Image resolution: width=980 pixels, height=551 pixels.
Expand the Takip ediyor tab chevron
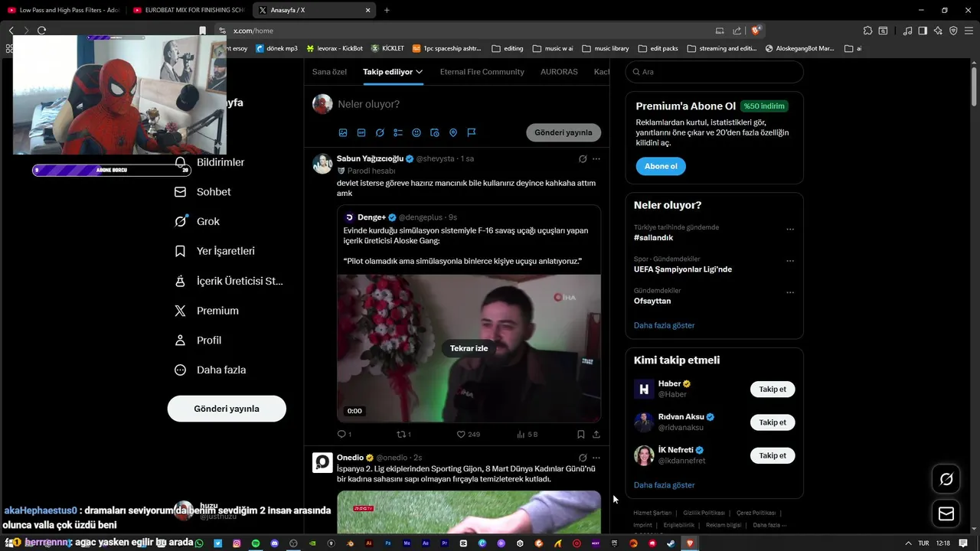tap(420, 72)
